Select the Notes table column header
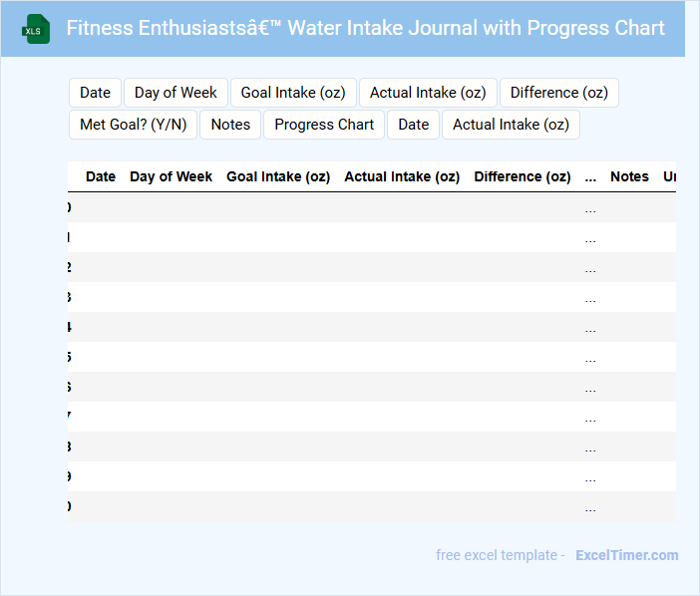The height and width of the screenshot is (596, 700). pos(629,176)
